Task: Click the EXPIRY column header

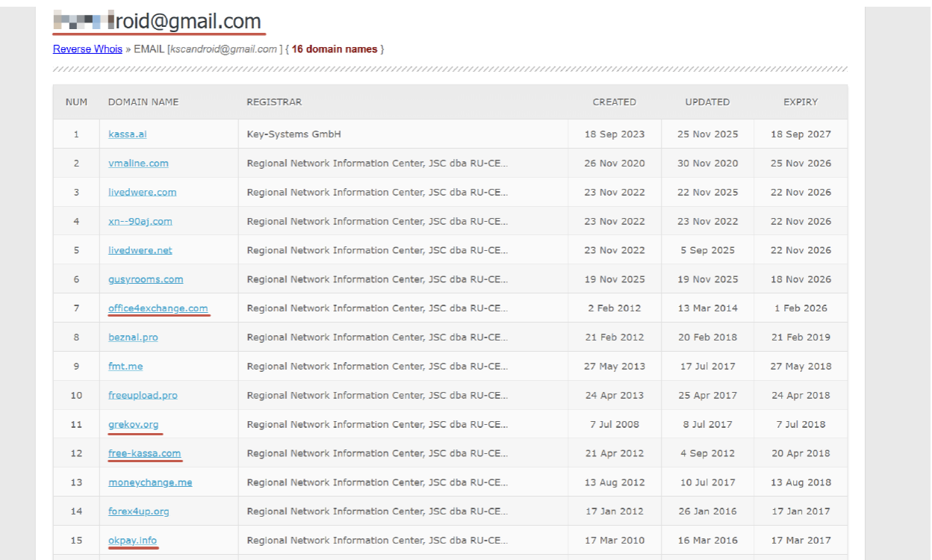Action: click(800, 102)
